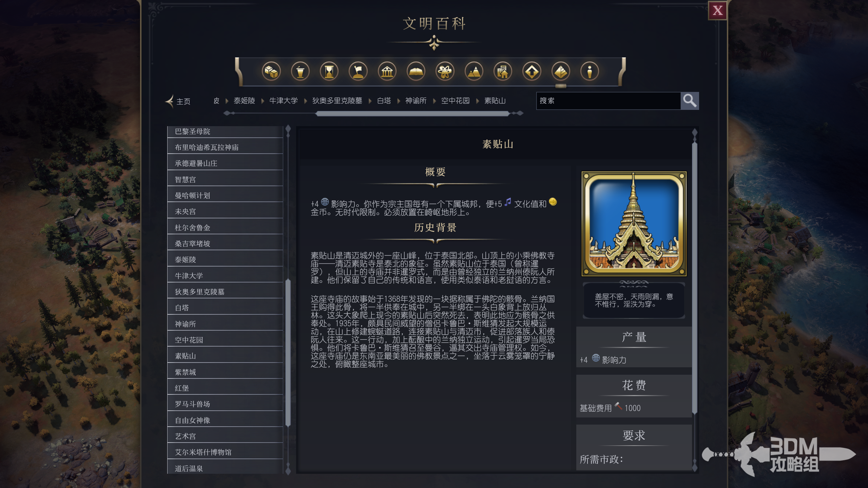Open the hourglass category icon
The width and height of the screenshot is (868, 488).
[x=329, y=72]
